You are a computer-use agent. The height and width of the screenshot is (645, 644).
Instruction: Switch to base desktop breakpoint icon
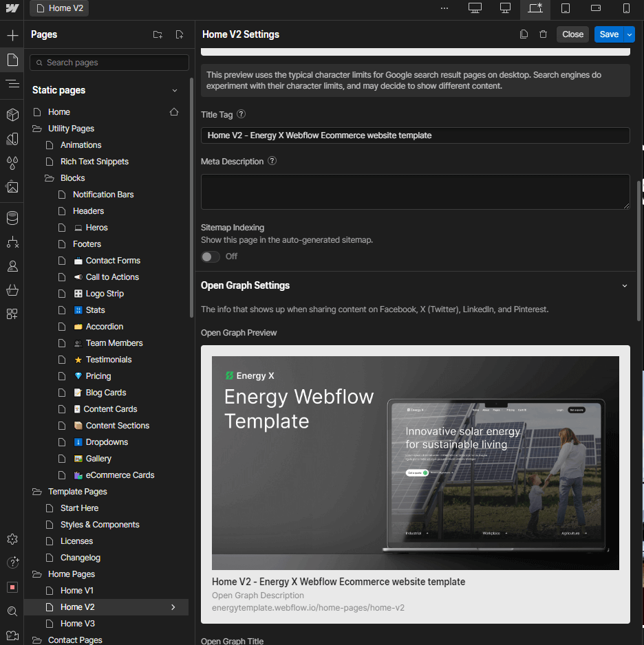(x=505, y=8)
